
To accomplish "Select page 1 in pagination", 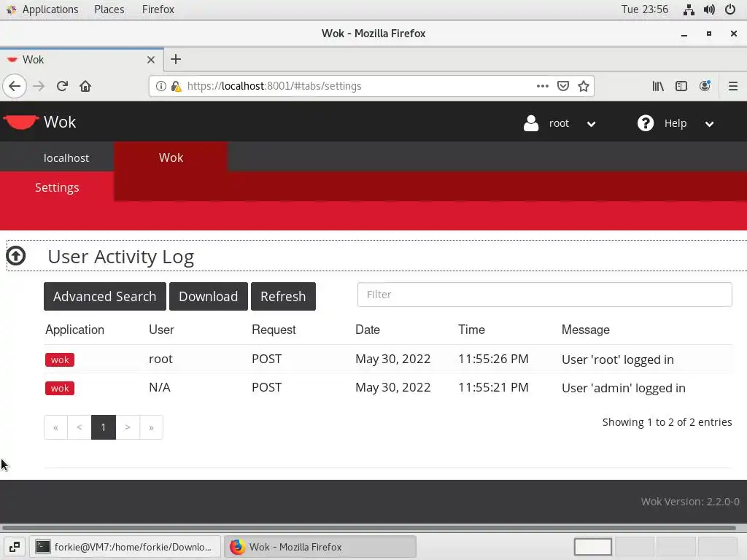I will coord(104,427).
